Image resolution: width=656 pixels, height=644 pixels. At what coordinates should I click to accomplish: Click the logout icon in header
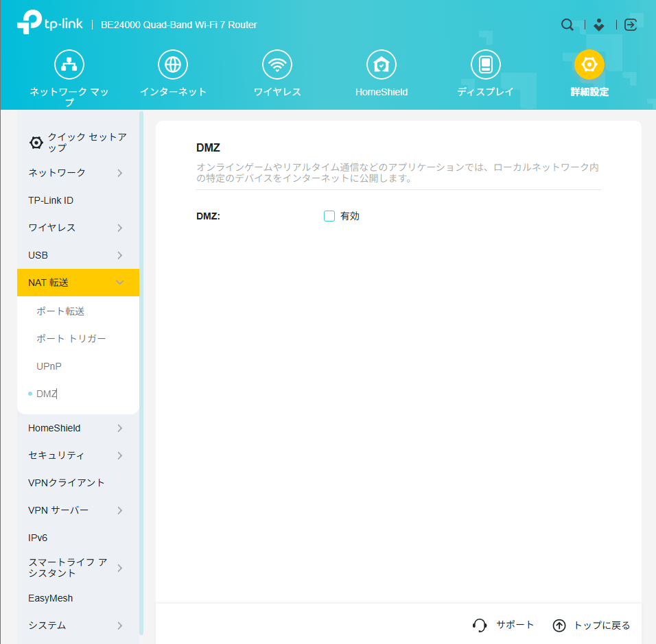click(x=630, y=25)
